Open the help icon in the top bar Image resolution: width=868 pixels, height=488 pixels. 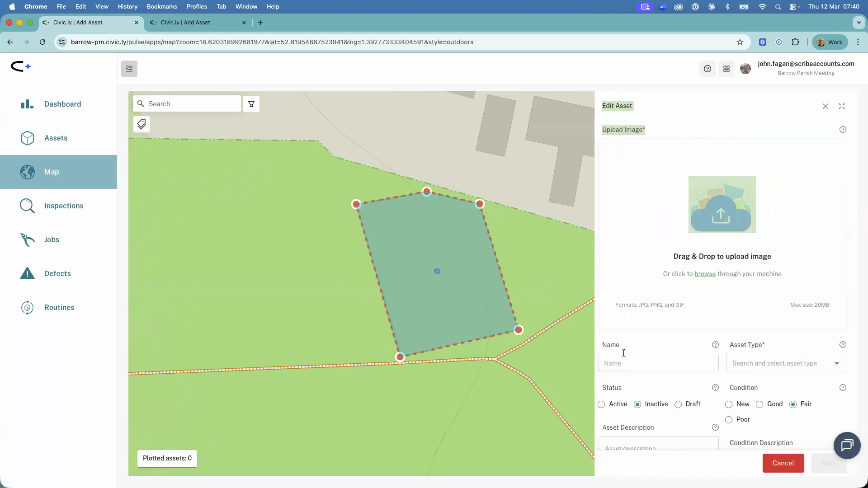coord(707,69)
